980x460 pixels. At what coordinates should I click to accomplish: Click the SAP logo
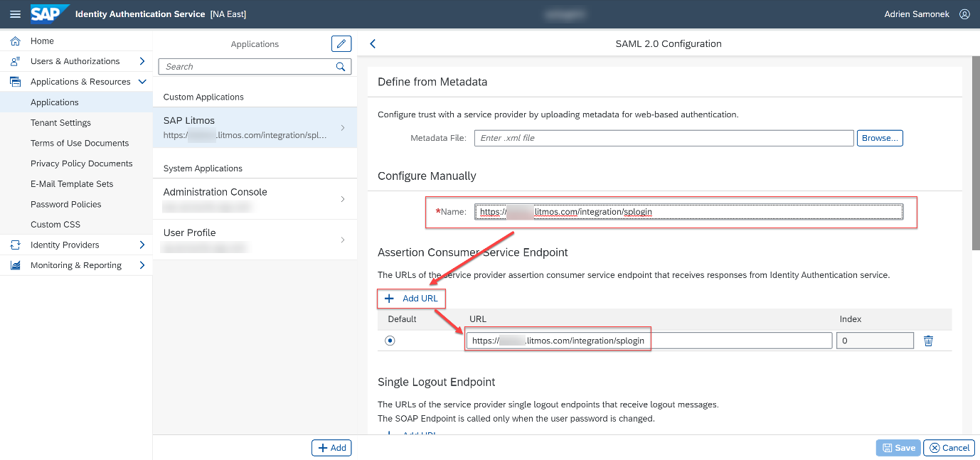tap(50, 14)
